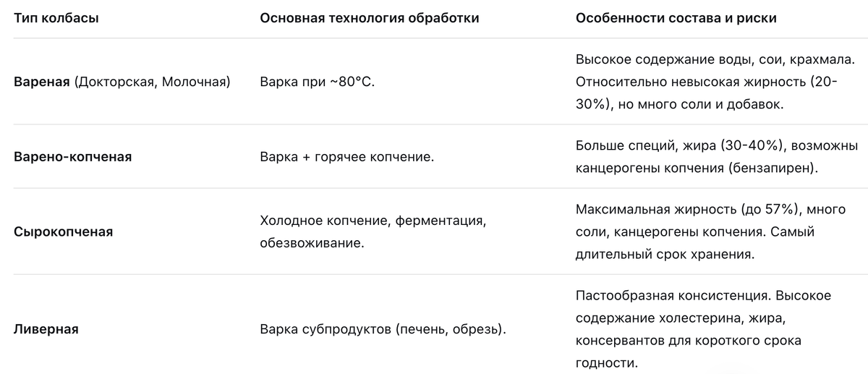
Task: Click the 'Варка субпродуктов (печень, обрезь).' cell
Action: (x=383, y=329)
